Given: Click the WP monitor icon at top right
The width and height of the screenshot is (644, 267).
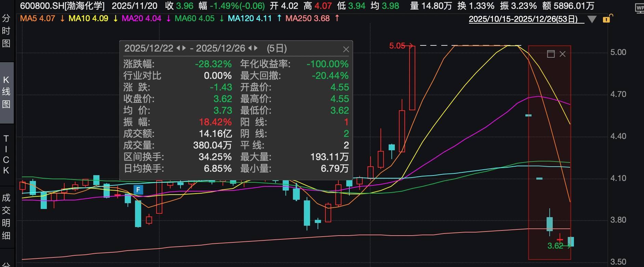Looking at the screenshot, I should pos(639,8).
